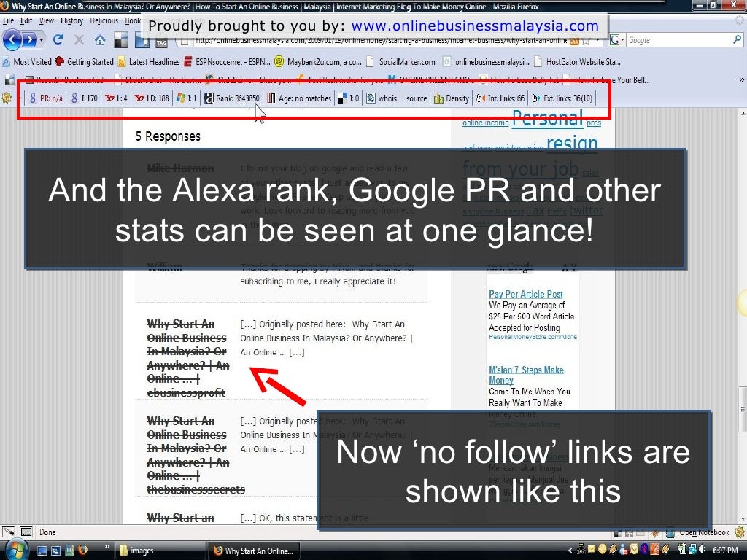Click the Density toolbar button
747x560 pixels.
pyautogui.click(x=452, y=98)
